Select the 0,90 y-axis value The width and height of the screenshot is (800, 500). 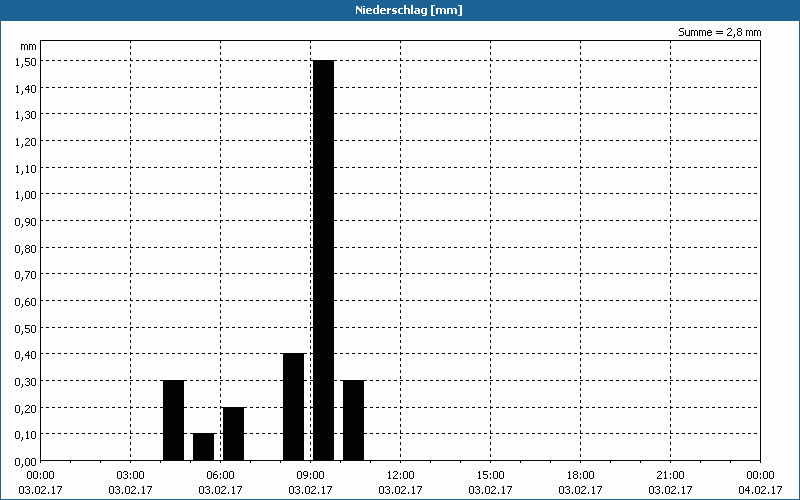click(26, 221)
